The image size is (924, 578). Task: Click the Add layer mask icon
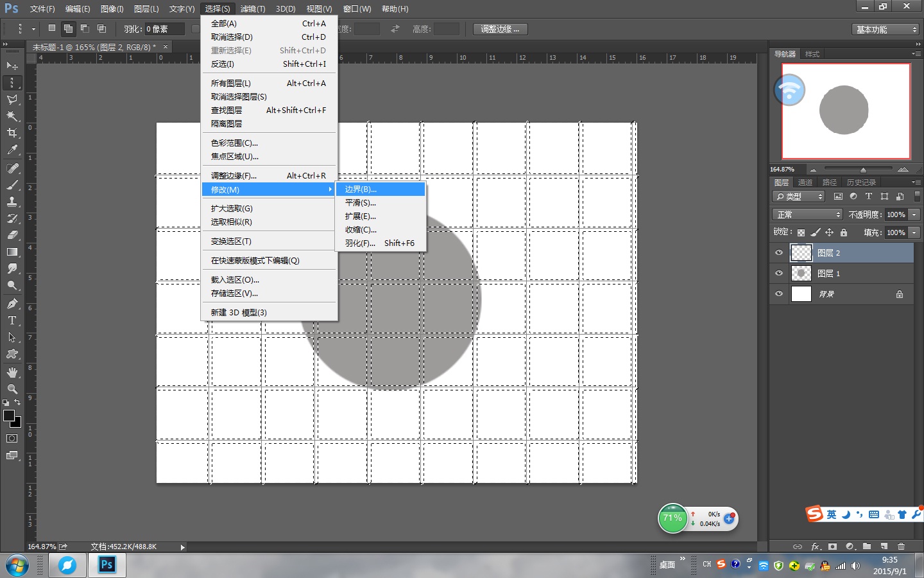click(x=832, y=547)
